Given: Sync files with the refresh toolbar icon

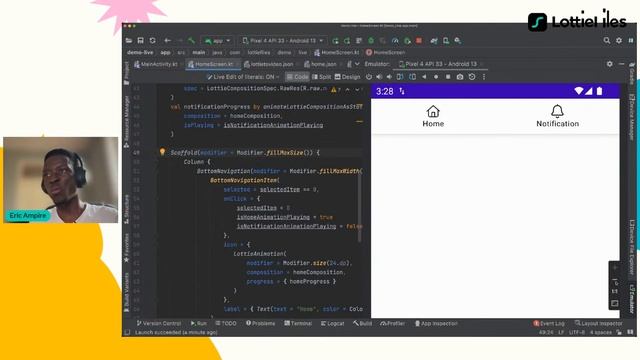Looking at the screenshot, I should coord(152,40).
